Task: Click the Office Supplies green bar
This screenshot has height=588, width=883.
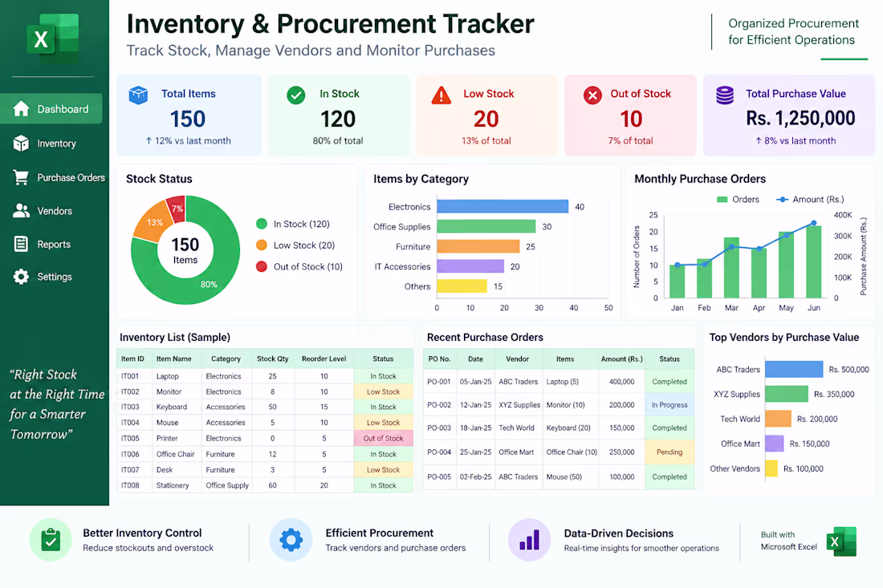Action: (x=486, y=226)
